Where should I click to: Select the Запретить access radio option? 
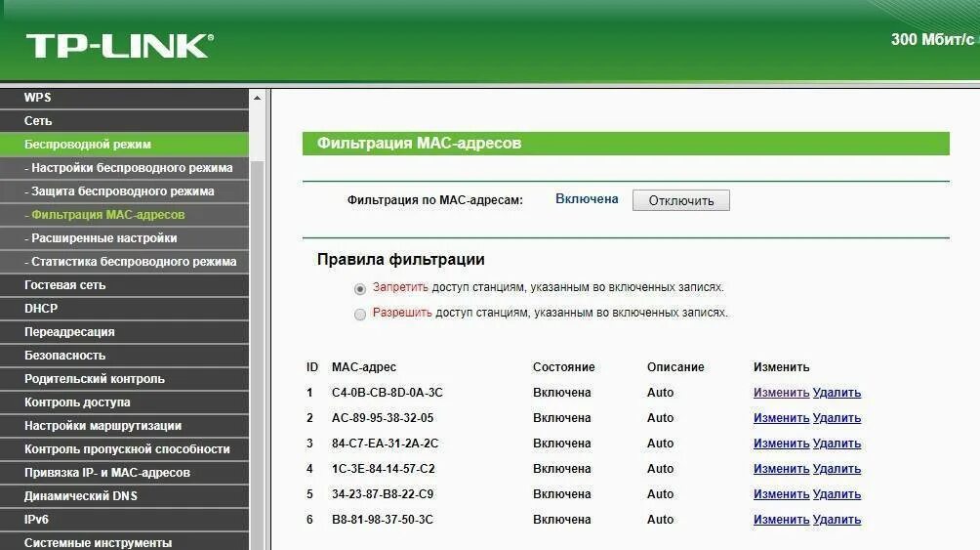(360, 289)
